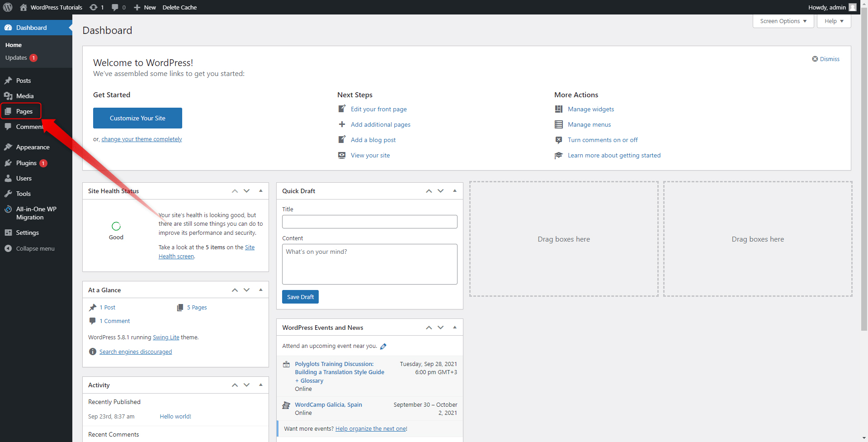Click the Posts pushpin icon in sidebar
The width and height of the screenshot is (868, 442).
[8, 81]
